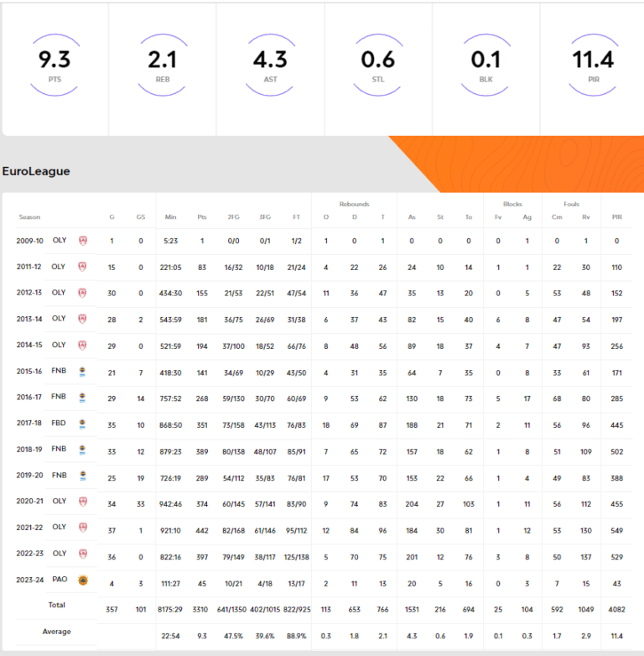Open the Olympiacos logo beside season 2013-14

click(82, 319)
